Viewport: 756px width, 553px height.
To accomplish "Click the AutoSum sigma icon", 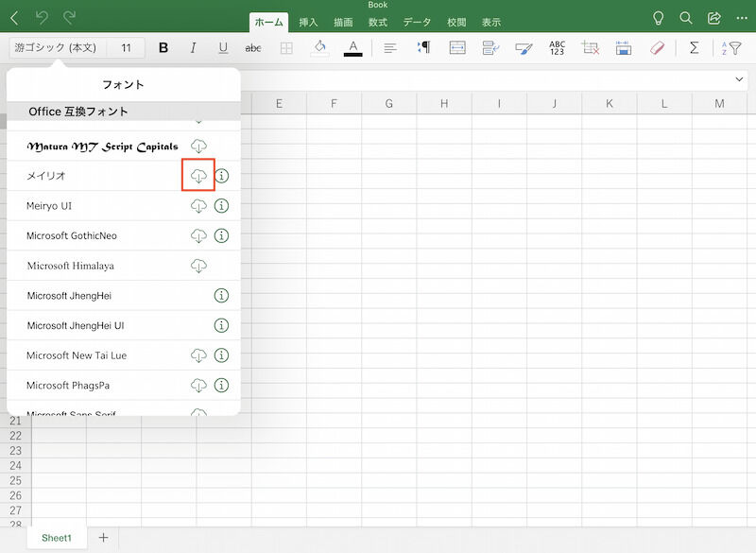I will (694, 47).
